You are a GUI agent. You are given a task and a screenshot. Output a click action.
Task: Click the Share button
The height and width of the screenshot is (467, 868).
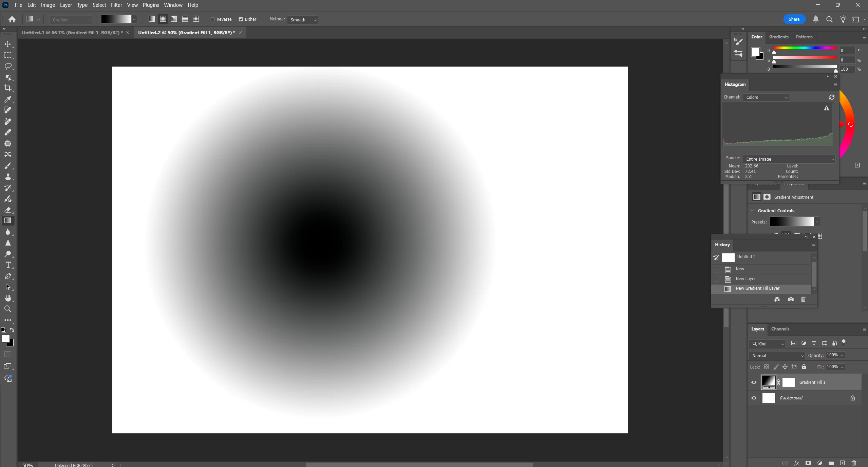pyautogui.click(x=794, y=19)
